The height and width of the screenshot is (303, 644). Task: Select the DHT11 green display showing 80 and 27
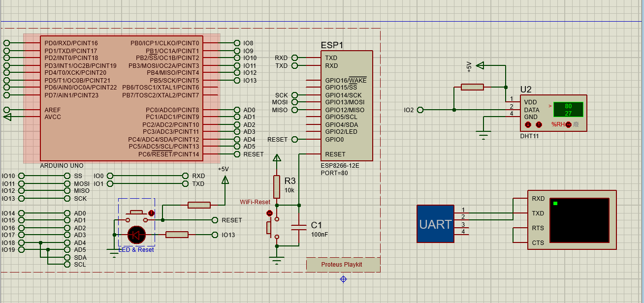(x=568, y=109)
